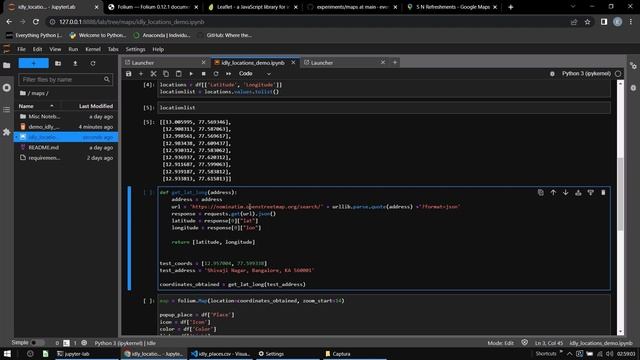Open the Help menu
Viewport: 640px width, 360px height.
(158, 49)
